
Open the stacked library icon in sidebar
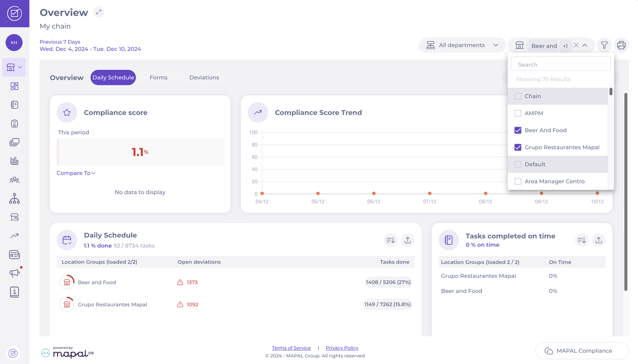(x=14, y=142)
